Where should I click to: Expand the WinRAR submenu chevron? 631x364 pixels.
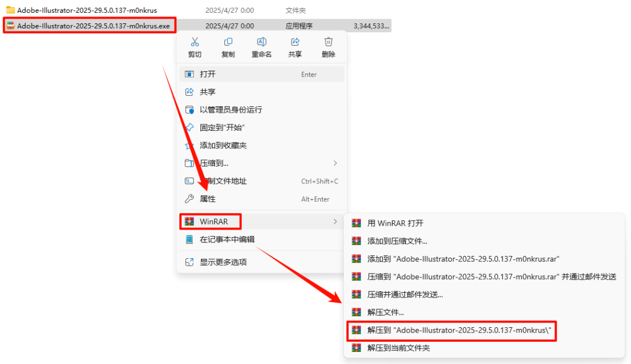point(335,221)
